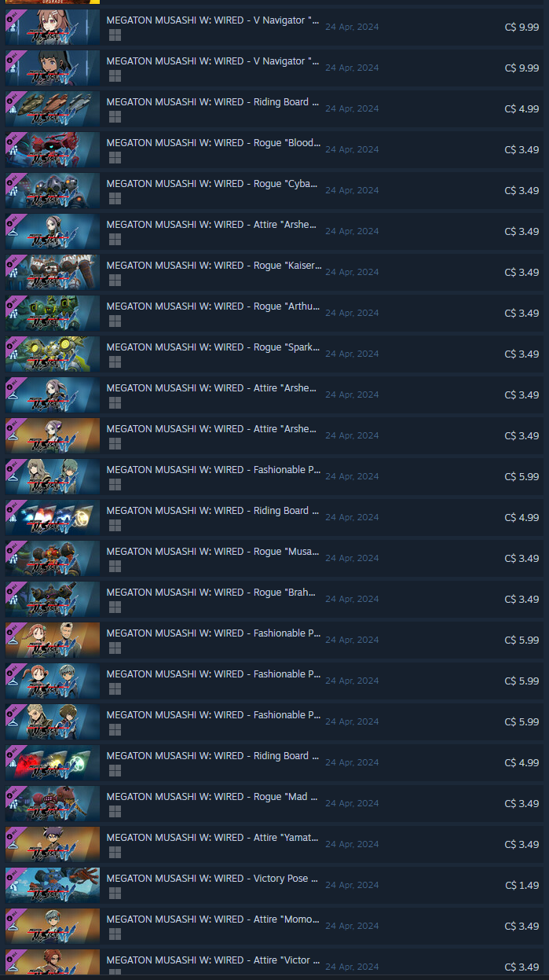Click Windows icon under Rogue "Kaiser" entry
Image resolution: width=549 pixels, height=980 pixels.
[115, 280]
